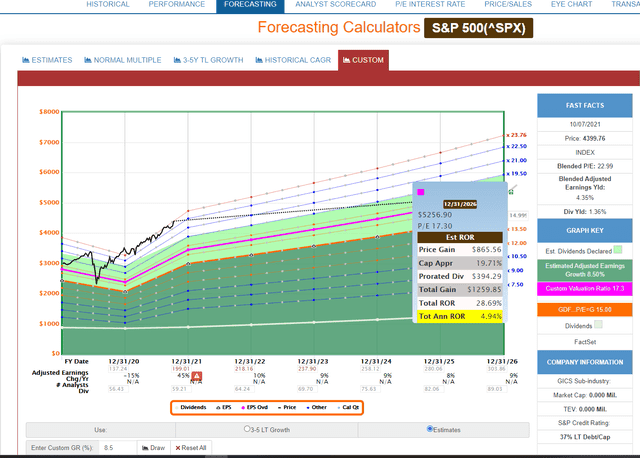
Task: Click the 12/31/22 earnings field 218.16
Action: pos(244,369)
